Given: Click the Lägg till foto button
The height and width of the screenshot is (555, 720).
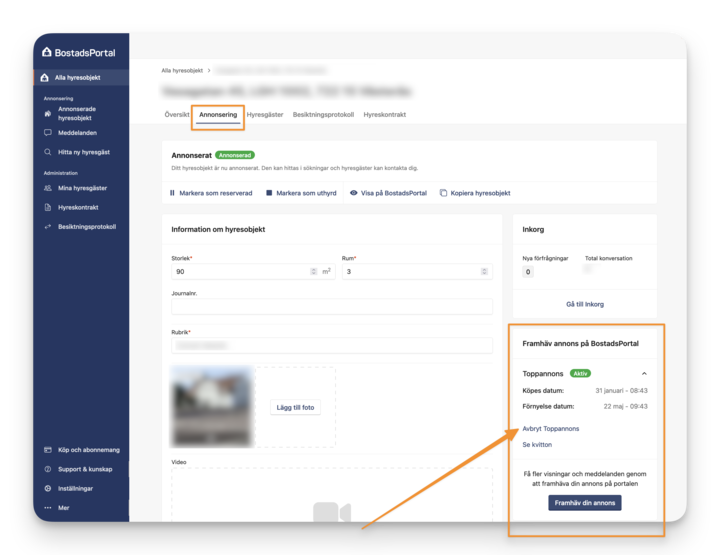Looking at the screenshot, I should click(295, 407).
